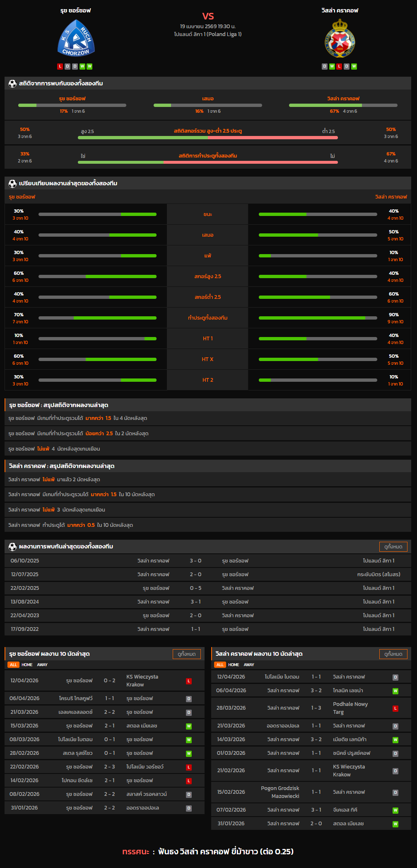Click soccer ball icon beside head-to-head stats header

[x=12, y=83]
